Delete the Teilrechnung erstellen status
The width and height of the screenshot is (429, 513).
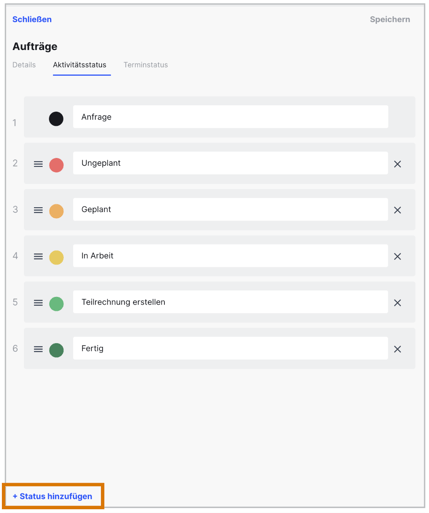click(x=397, y=303)
